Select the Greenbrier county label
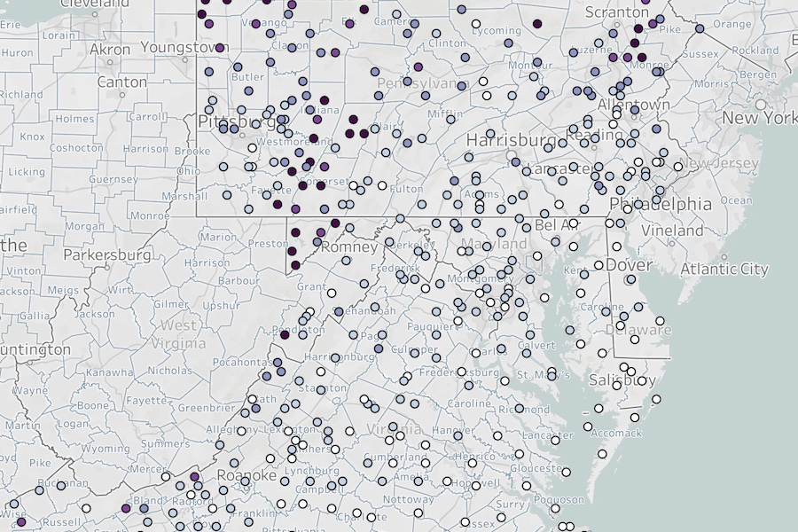The width and height of the screenshot is (798, 532). click(x=207, y=408)
